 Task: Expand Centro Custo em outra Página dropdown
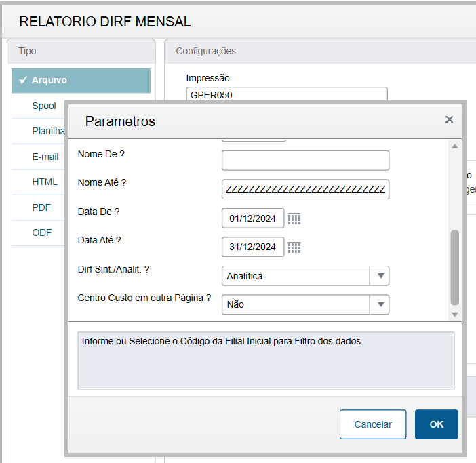[380, 304]
